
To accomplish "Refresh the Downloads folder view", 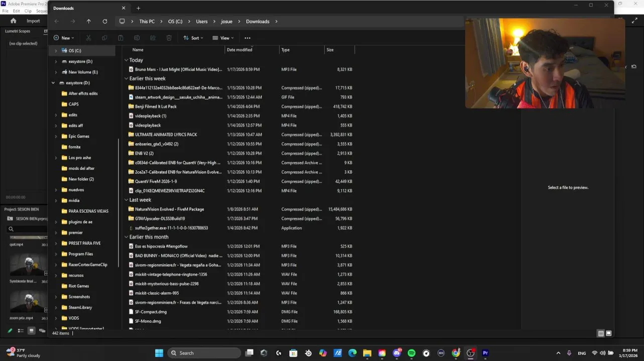I will click(105, 22).
